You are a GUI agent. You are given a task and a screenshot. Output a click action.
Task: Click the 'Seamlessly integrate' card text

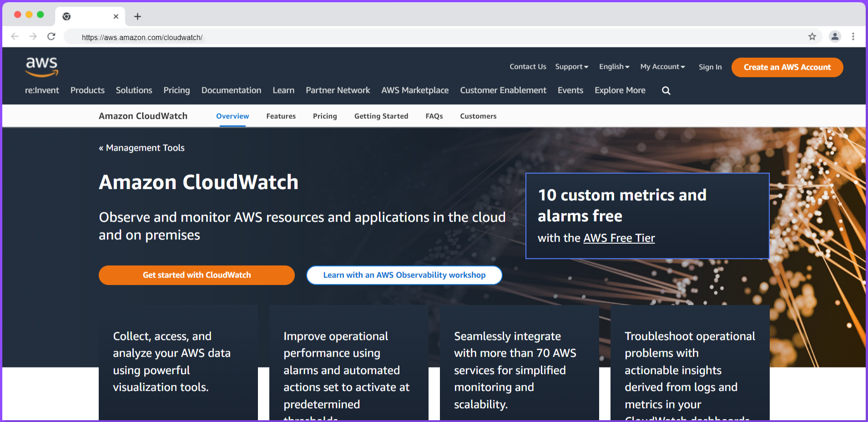tap(515, 370)
